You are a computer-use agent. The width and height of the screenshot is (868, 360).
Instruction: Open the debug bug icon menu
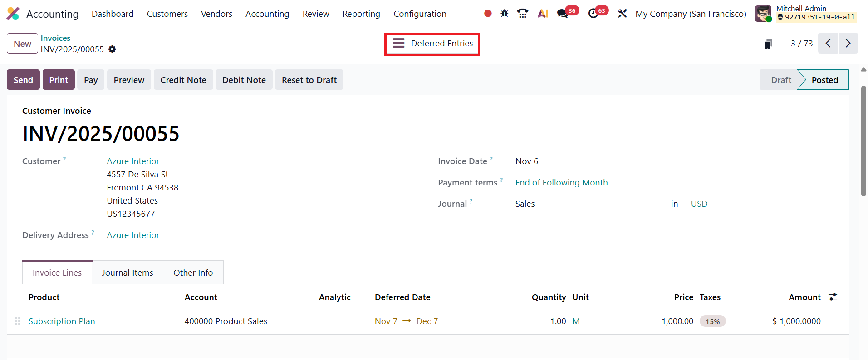(504, 14)
